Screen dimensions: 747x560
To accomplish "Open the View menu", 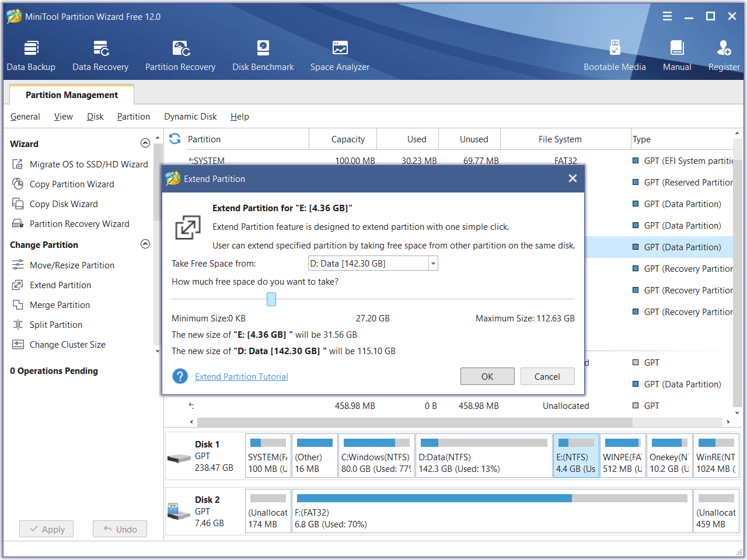I will 64,117.
